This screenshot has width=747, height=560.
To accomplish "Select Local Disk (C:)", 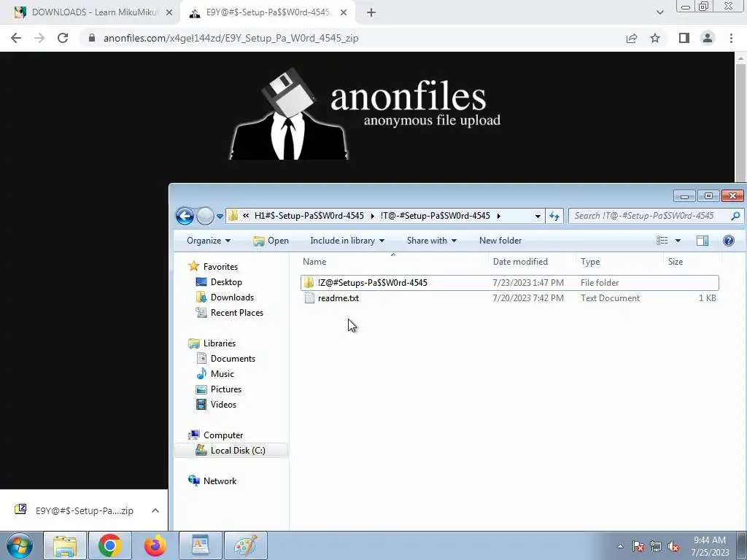I will click(231, 451).
